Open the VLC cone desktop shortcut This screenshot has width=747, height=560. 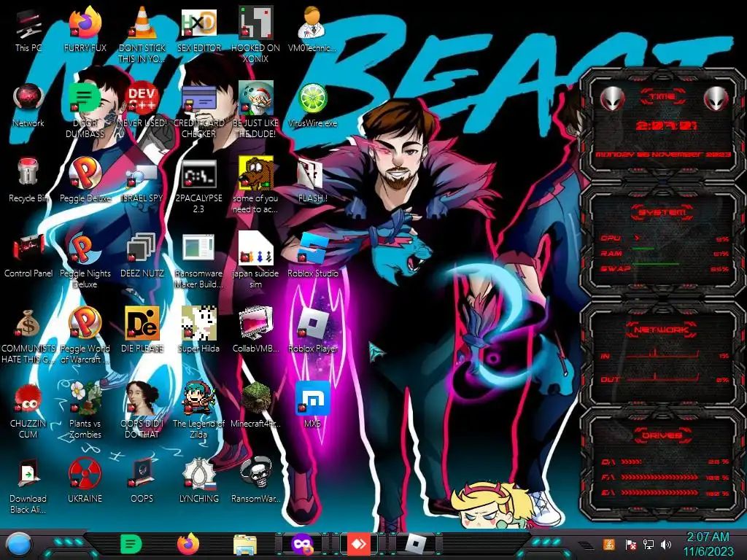pos(142,23)
